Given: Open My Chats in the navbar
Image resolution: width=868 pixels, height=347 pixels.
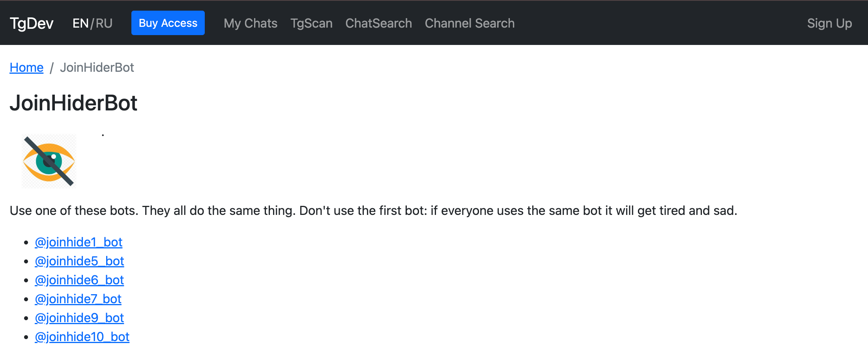Looking at the screenshot, I should tap(250, 23).
